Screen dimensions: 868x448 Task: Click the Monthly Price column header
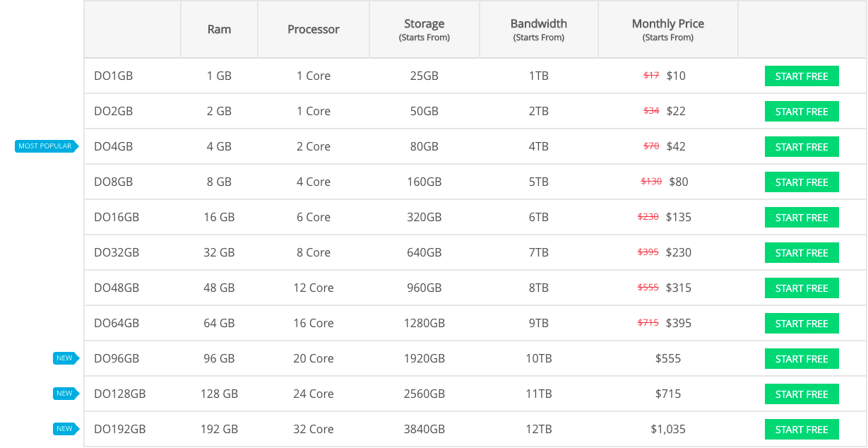tap(668, 30)
